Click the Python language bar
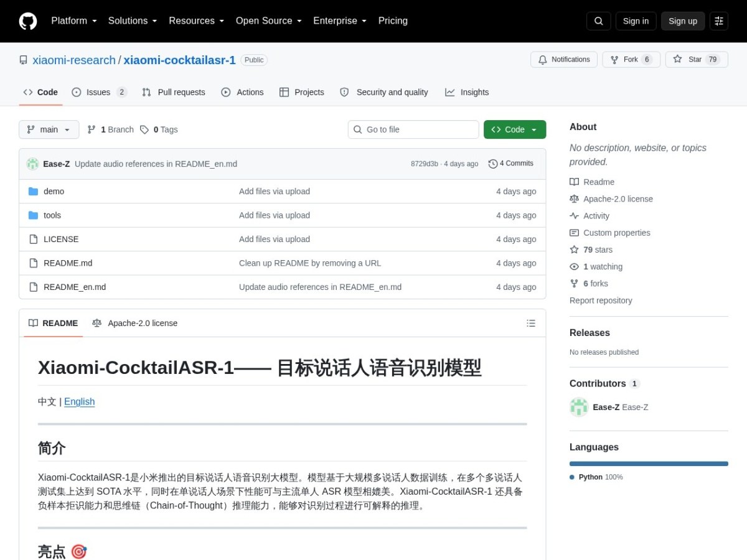Viewport: 747px width, 560px height. coord(649,464)
